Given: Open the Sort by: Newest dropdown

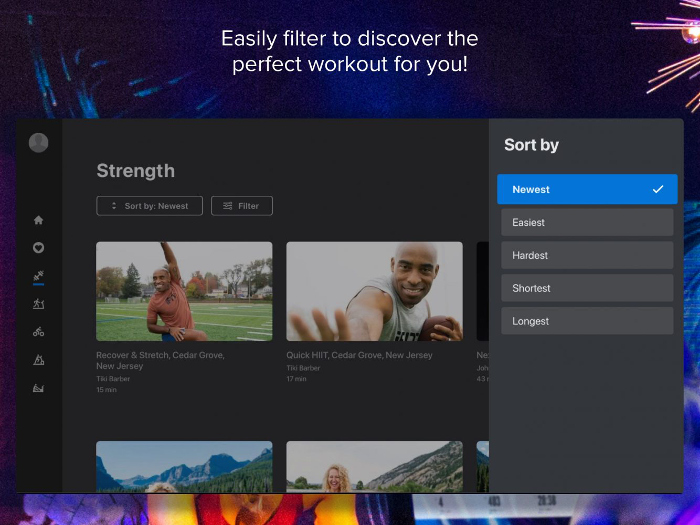Looking at the screenshot, I should pos(150,206).
